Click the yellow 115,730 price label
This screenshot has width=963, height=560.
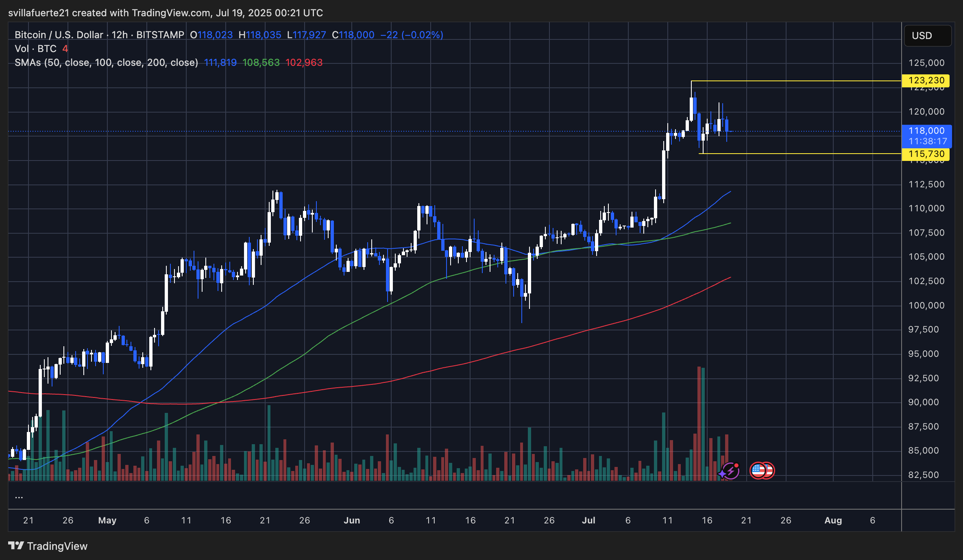pos(926,154)
